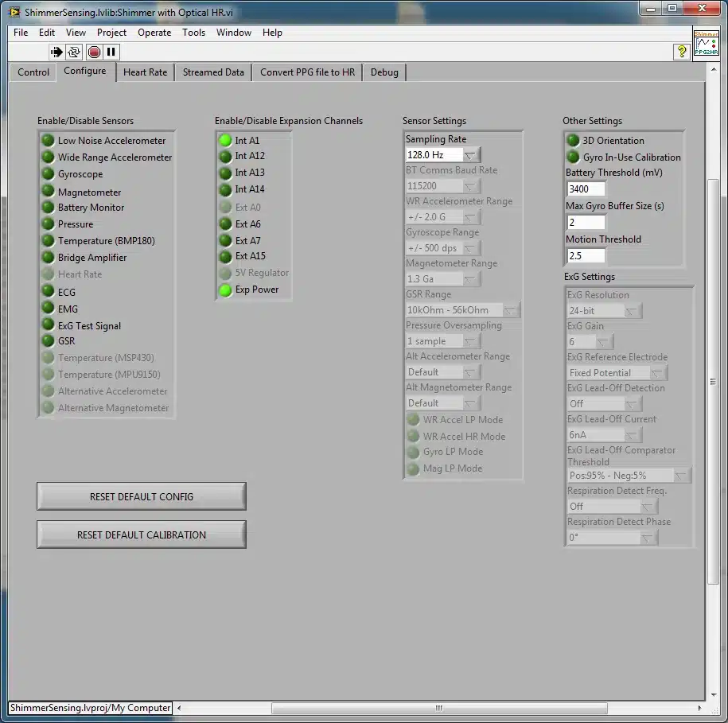Switch to the Heart Rate tab
728x723 pixels.
pos(145,72)
